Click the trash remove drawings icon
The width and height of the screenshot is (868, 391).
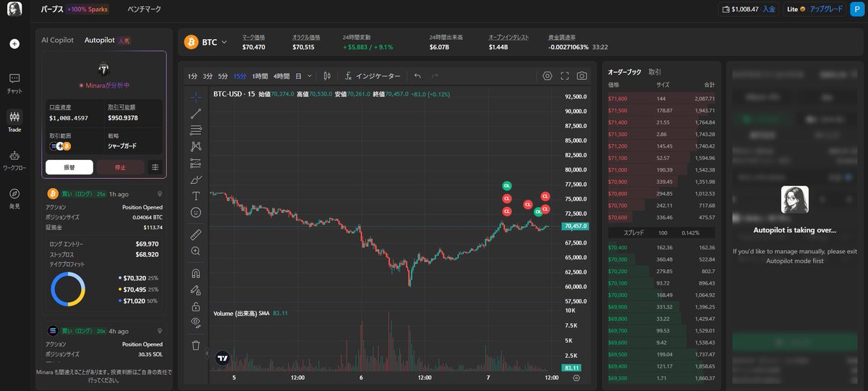tap(196, 345)
